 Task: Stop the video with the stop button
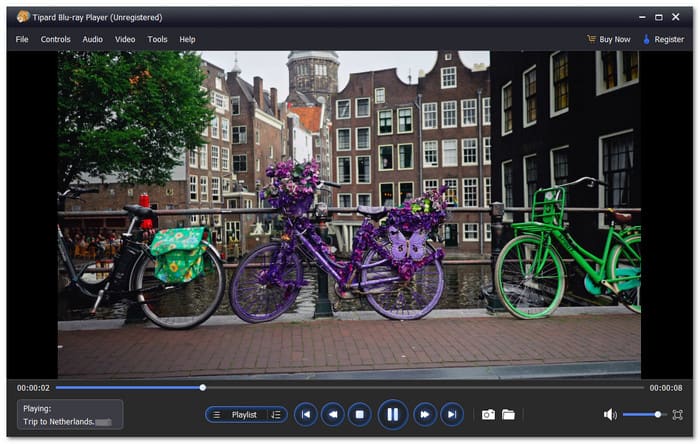tap(359, 414)
